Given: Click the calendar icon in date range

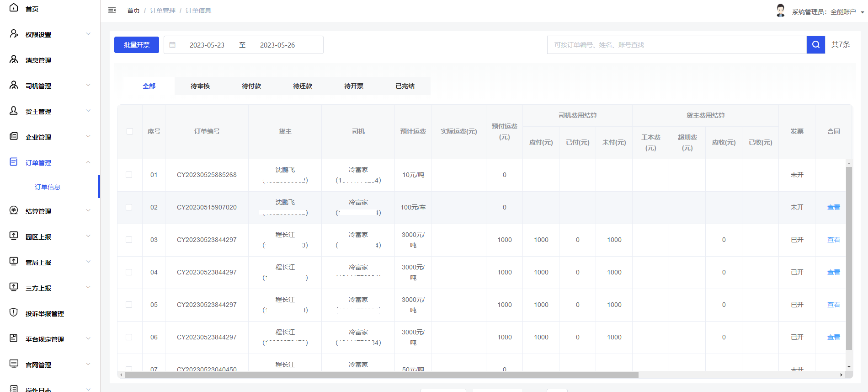Looking at the screenshot, I should click(172, 45).
